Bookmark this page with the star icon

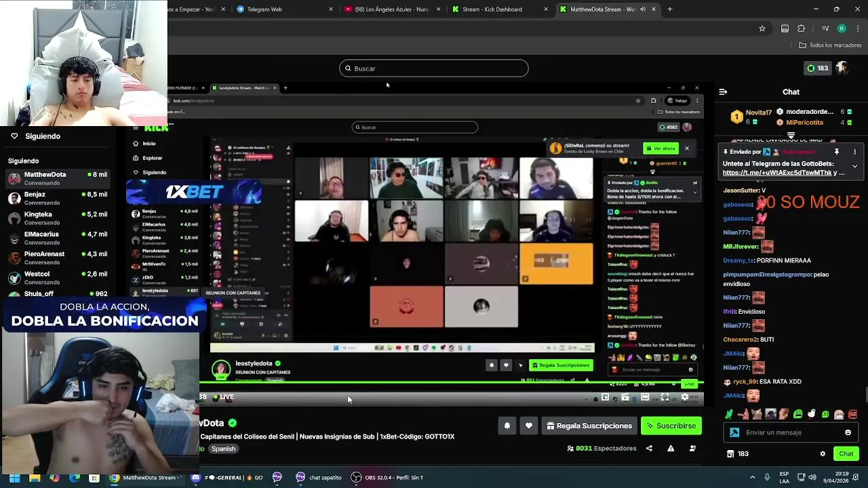[x=762, y=28]
